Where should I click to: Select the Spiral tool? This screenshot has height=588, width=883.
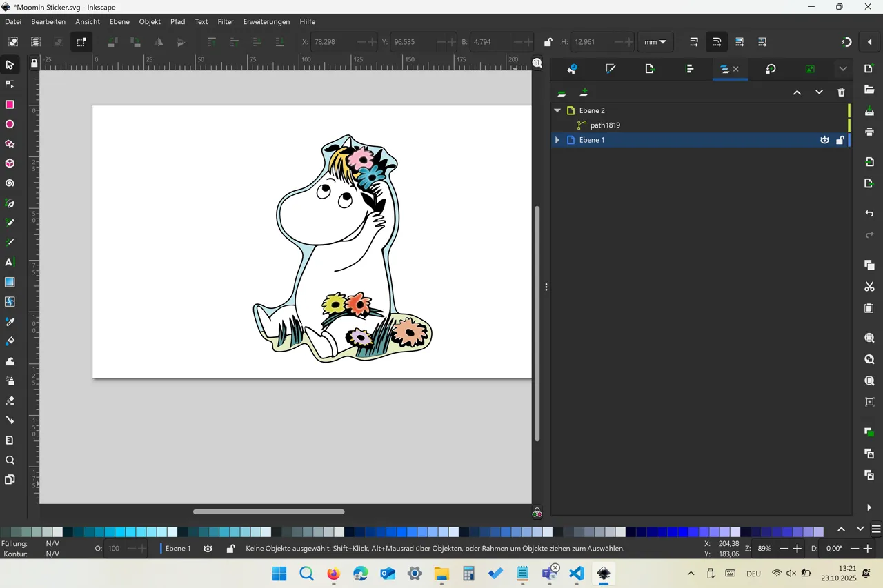coord(10,184)
